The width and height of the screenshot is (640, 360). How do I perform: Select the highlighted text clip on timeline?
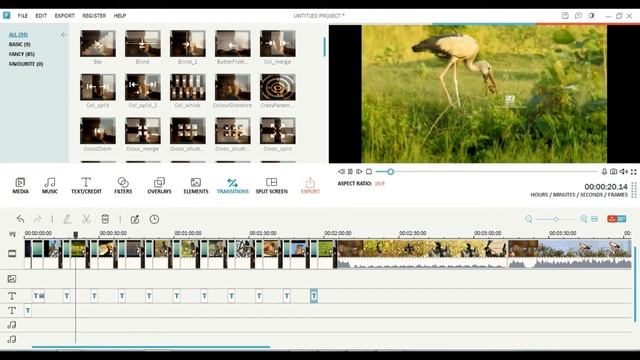coord(314,296)
